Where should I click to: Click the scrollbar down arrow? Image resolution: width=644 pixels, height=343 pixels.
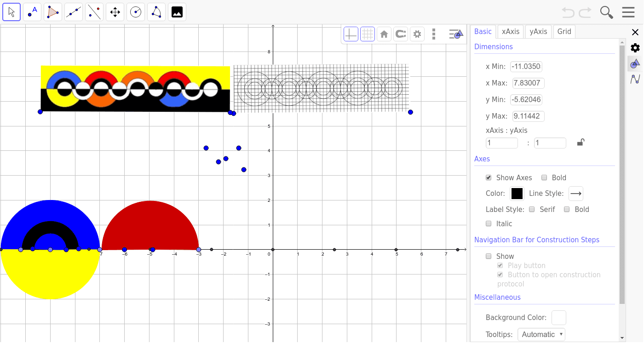(x=622, y=337)
